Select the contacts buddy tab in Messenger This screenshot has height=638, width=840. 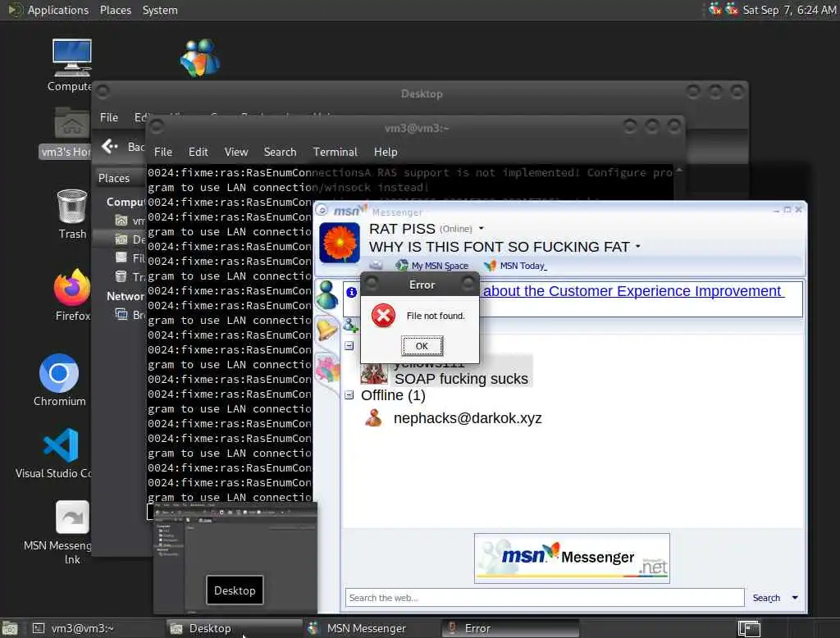tap(326, 296)
